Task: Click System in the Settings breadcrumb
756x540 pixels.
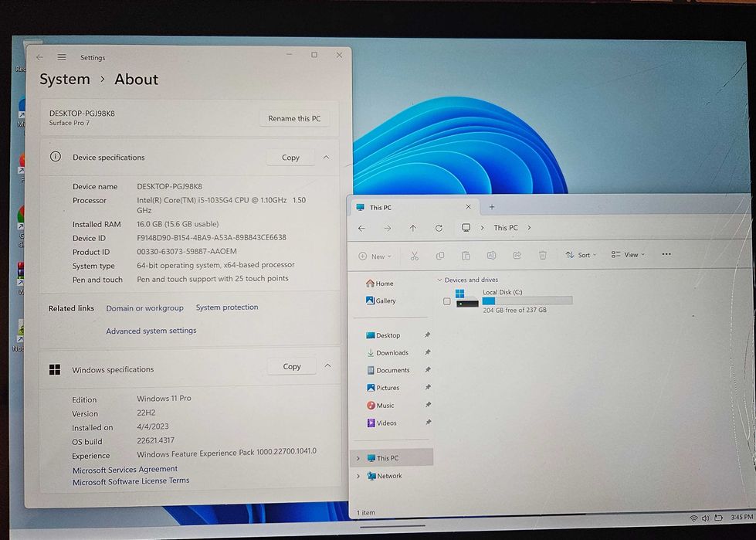Action: [x=65, y=79]
